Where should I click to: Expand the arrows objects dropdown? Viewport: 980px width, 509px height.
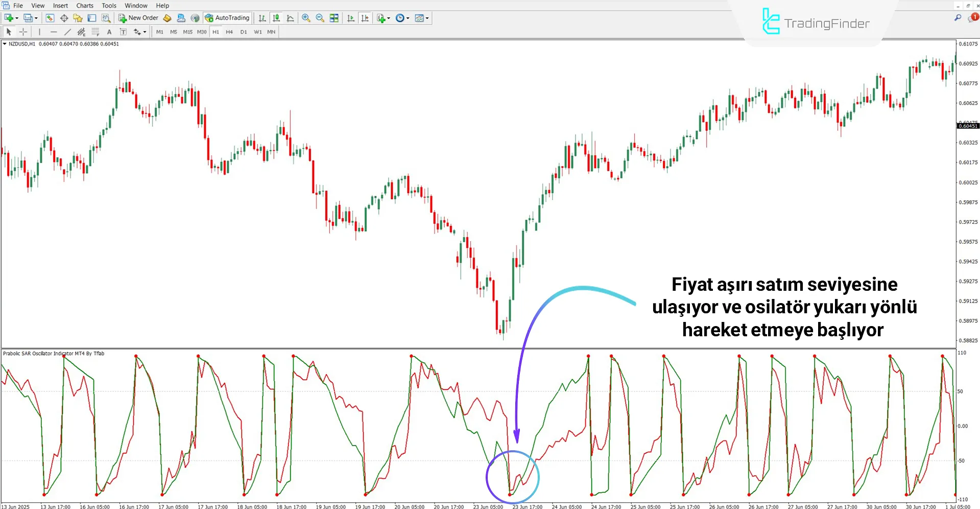pos(145,32)
